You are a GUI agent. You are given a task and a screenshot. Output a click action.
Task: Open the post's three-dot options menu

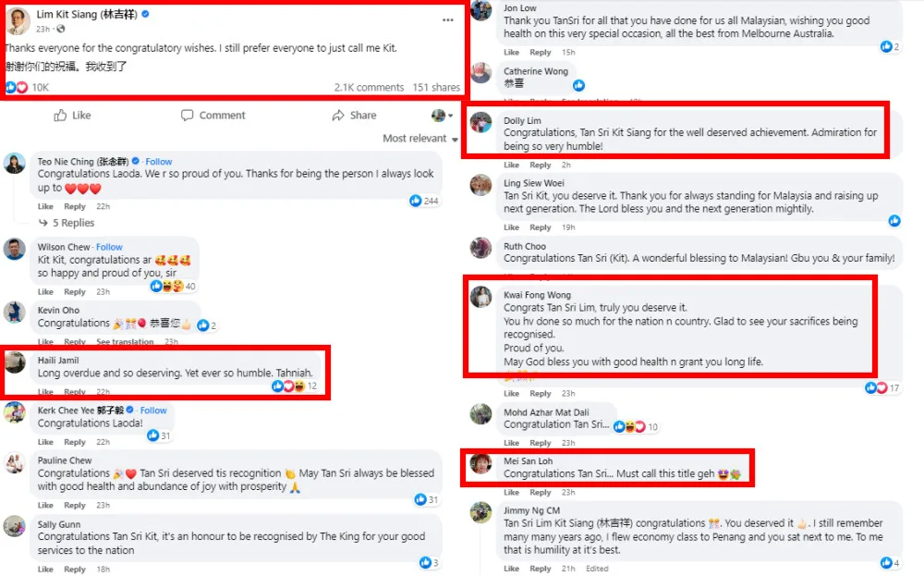448,19
